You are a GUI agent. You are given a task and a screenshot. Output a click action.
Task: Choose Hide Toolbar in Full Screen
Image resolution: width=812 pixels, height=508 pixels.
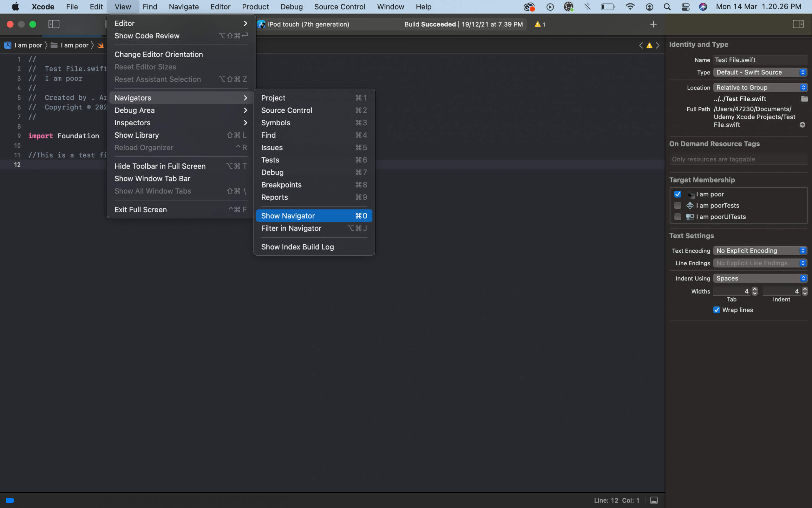(x=181, y=166)
